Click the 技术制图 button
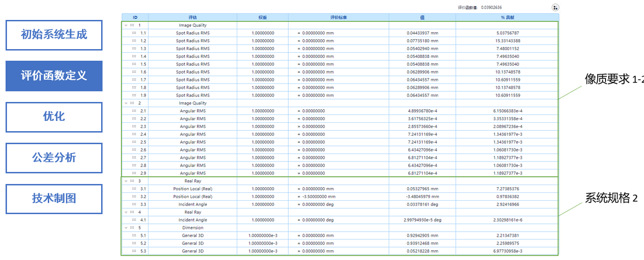 coord(54,199)
